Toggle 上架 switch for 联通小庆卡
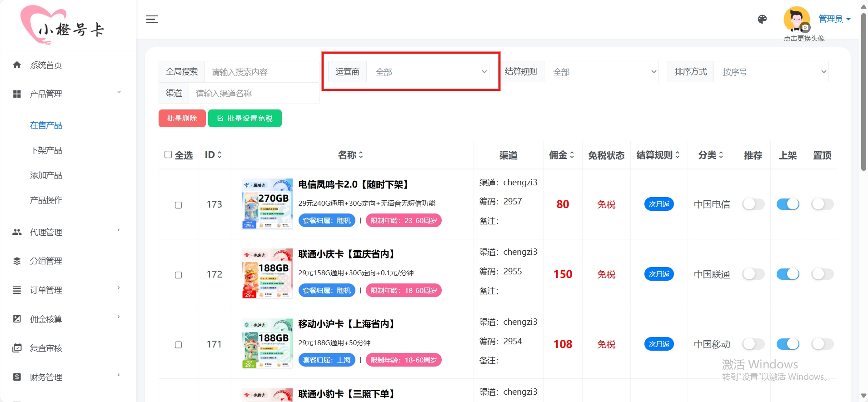 788,274
